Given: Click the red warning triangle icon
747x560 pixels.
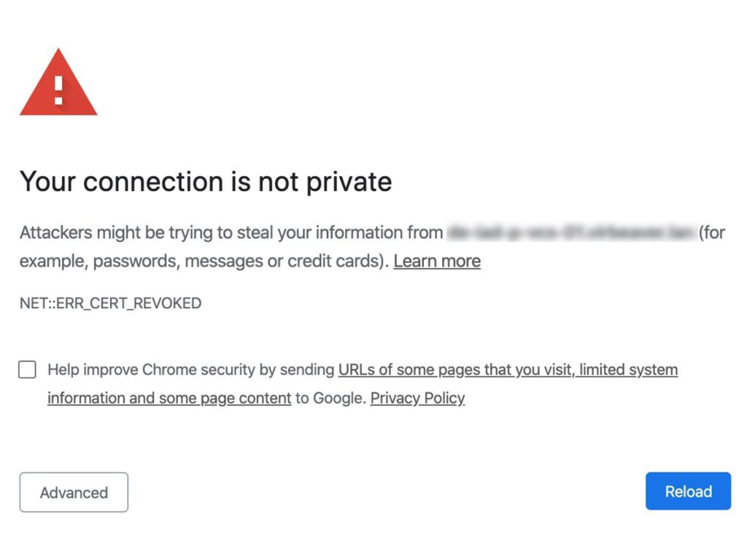Looking at the screenshot, I should [x=58, y=82].
